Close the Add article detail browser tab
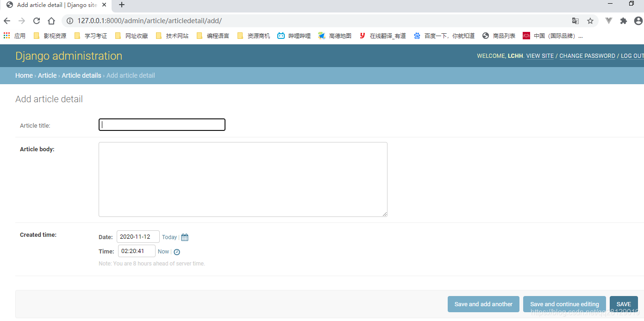The image size is (644, 321). coord(105,5)
